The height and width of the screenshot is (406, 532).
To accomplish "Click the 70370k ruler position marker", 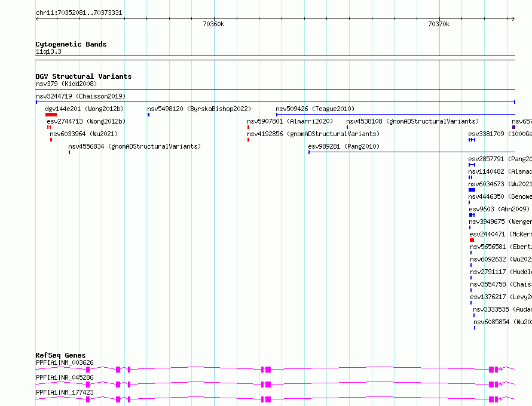I will coord(439,24).
